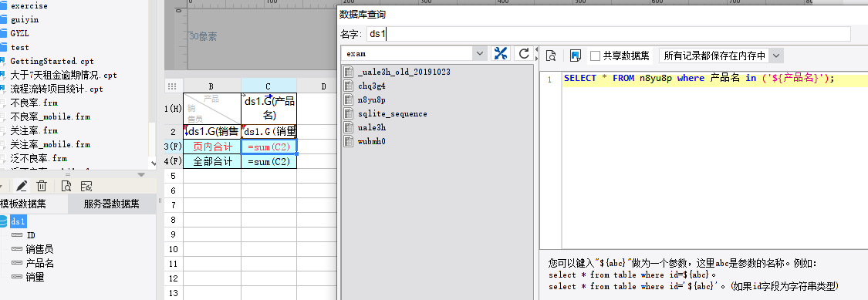Refresh the table list in query dialog
The width and height of the screenshot is (868, 300).
pos(523,54)
